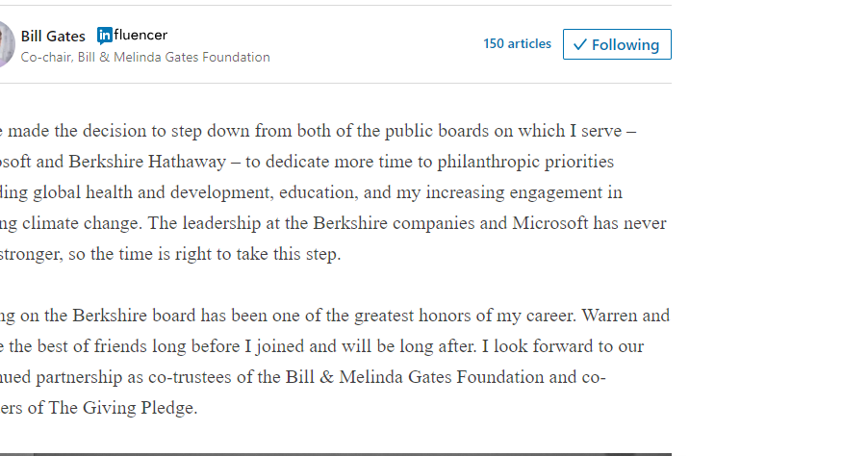Viewport: 868px width, 456px height.
Task: Click the LinkedIn Influencer badge icon
Action: click(x=105, y=36)
